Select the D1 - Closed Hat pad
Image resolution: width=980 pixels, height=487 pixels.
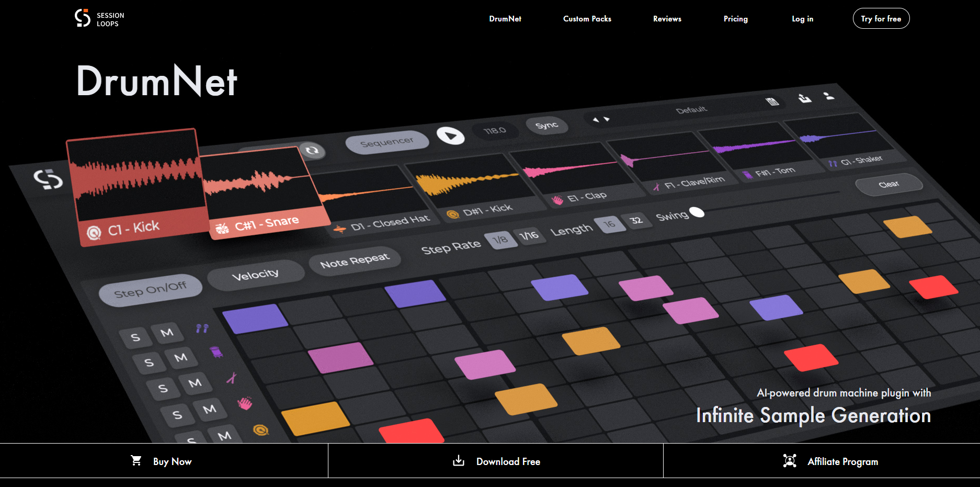(374, 202)
